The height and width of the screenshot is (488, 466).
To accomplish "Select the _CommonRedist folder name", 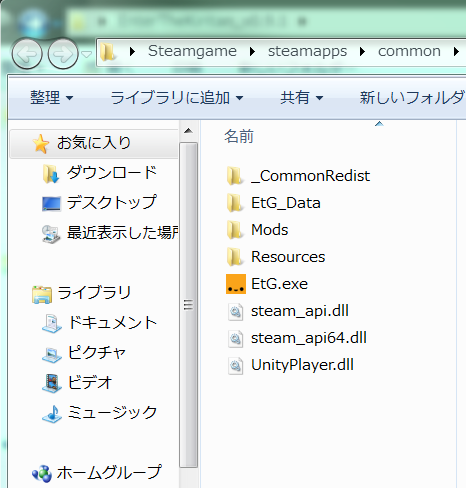I will (310, 176).
